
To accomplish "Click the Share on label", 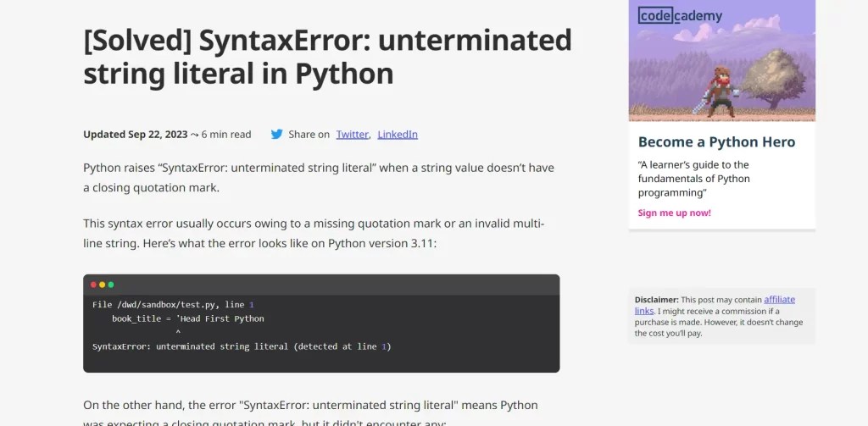I will coord(309,135).
